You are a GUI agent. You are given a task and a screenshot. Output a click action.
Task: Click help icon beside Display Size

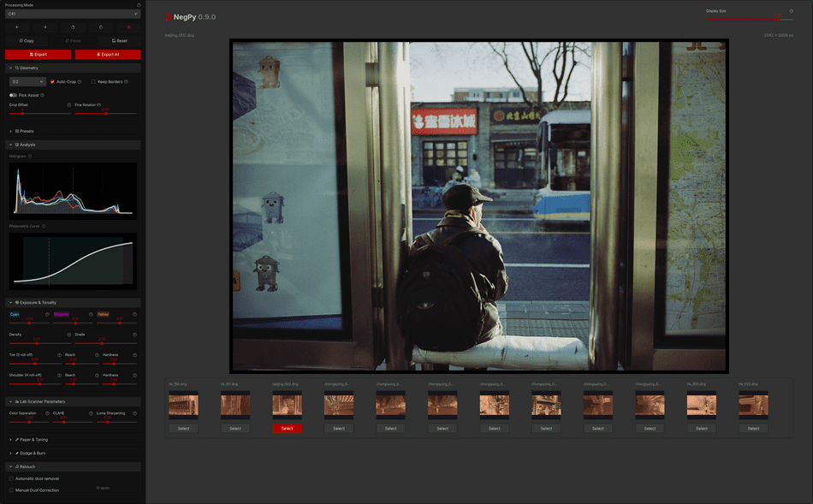coord(791,11)
